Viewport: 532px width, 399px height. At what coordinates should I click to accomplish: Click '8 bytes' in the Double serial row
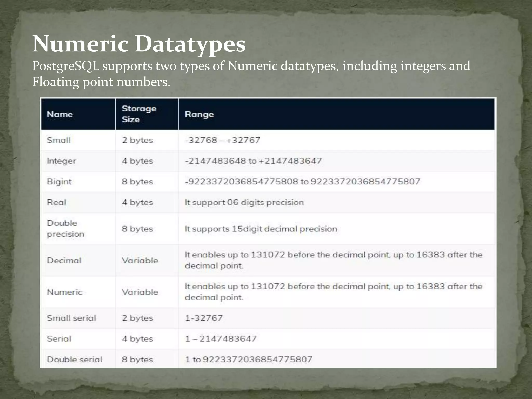coord(137,360)
